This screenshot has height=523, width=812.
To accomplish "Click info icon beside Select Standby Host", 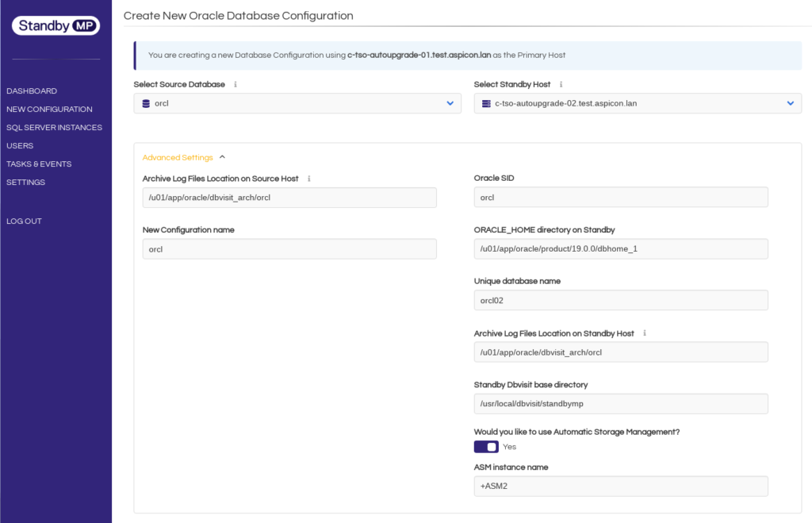I will point(561,84).
